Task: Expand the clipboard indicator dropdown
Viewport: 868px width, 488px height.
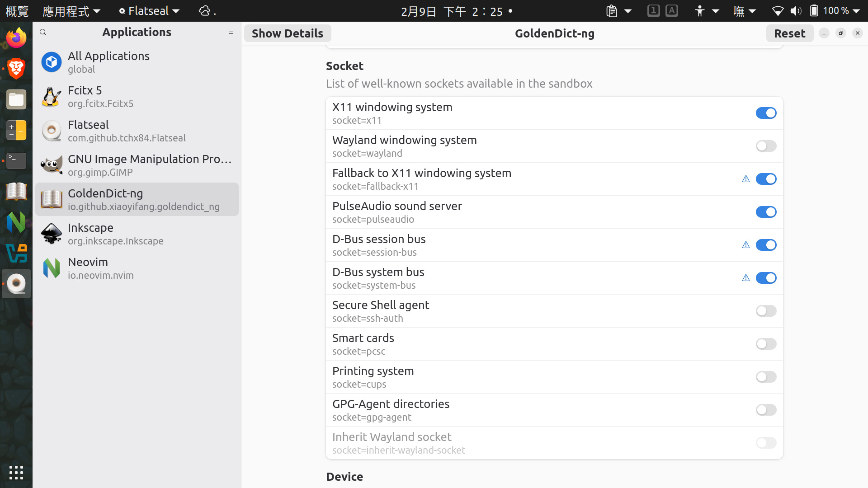Action: pyautogui.click(x=618, y=11)
